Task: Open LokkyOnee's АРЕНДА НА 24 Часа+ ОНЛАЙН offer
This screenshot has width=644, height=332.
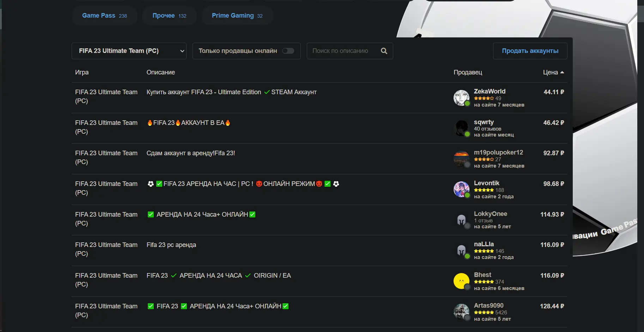Action: (x=201, y=215)
